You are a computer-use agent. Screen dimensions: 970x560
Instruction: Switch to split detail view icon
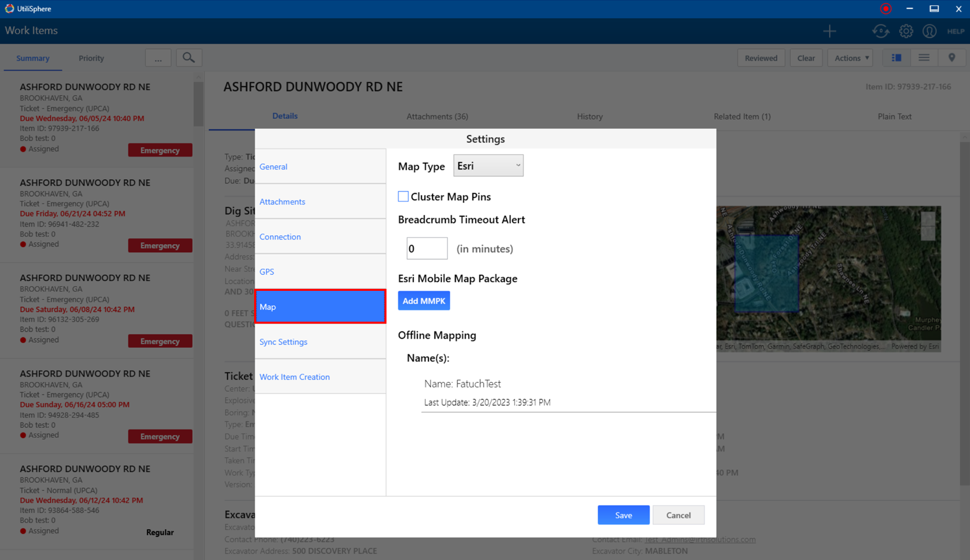click(x=897, y=58)
